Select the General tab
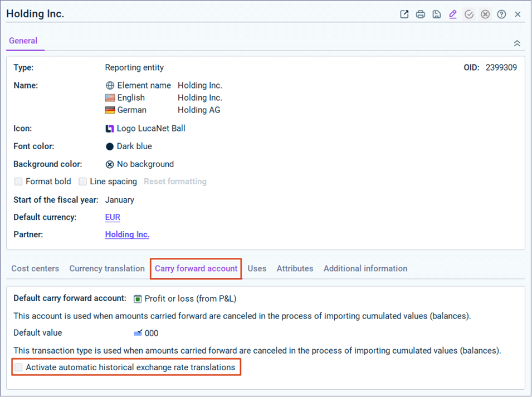This screenshot has height=397, width=532. 23,41
